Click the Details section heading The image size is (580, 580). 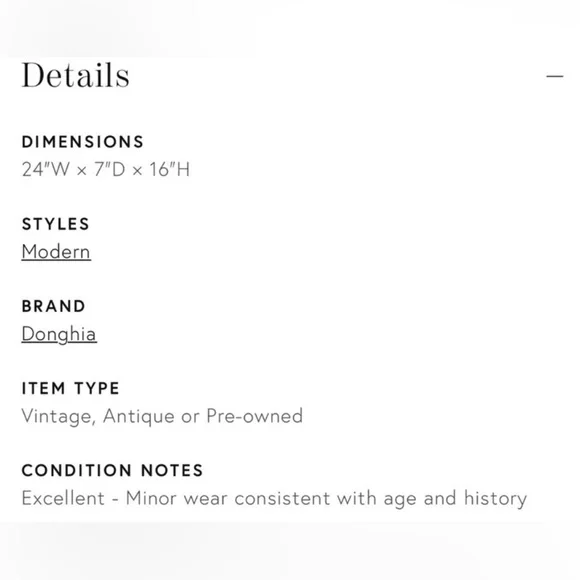[x=75, y=75]
